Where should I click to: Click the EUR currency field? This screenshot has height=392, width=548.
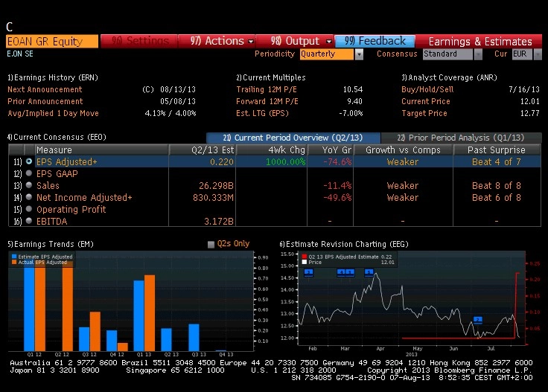click(523, 54)
